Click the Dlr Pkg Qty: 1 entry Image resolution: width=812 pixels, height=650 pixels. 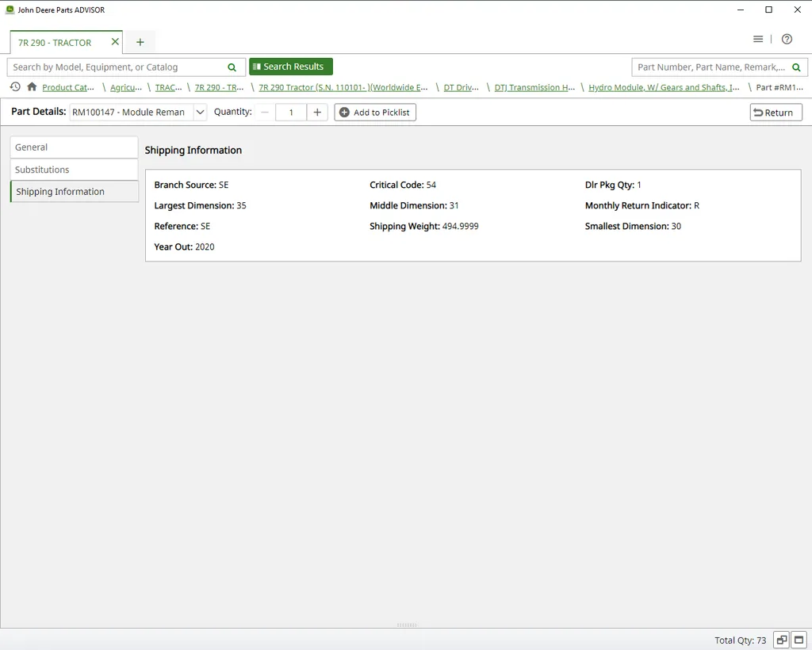(x=613, y=185)
